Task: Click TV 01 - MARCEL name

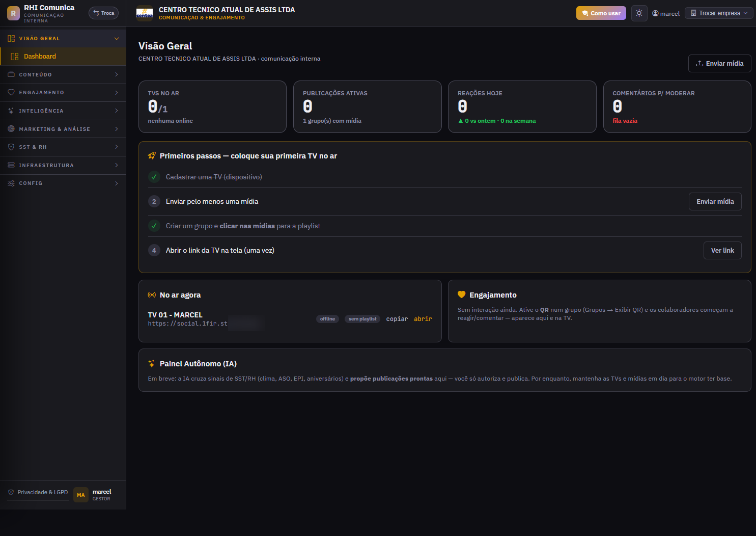Action: pyautogui.click(x=175, y=315)
